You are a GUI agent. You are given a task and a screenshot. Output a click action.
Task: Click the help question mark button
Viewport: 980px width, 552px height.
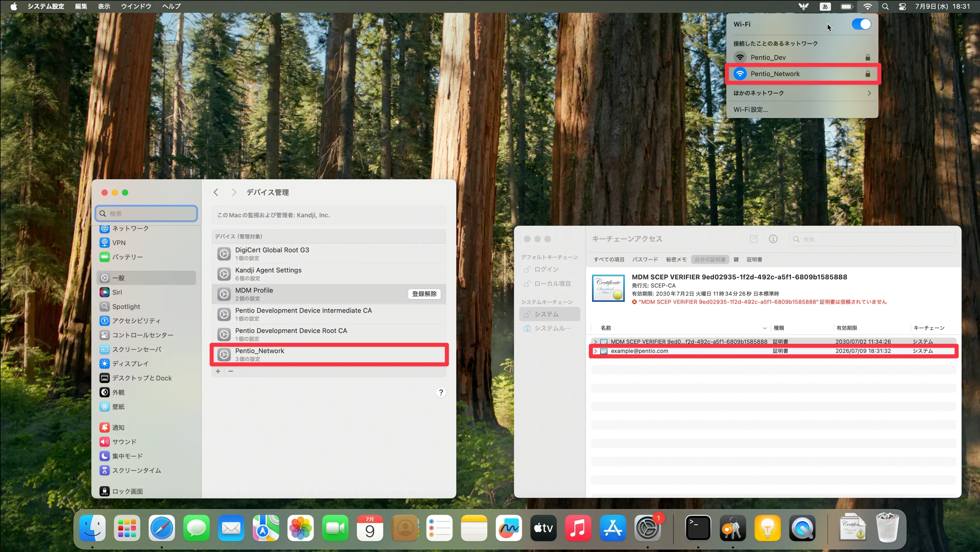(441, 393)
